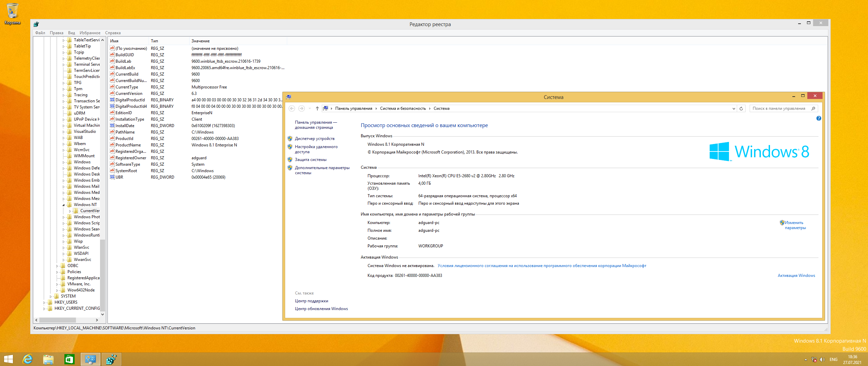Refresh the System control panel page
The image size is (868, 366).
[741, 108]
